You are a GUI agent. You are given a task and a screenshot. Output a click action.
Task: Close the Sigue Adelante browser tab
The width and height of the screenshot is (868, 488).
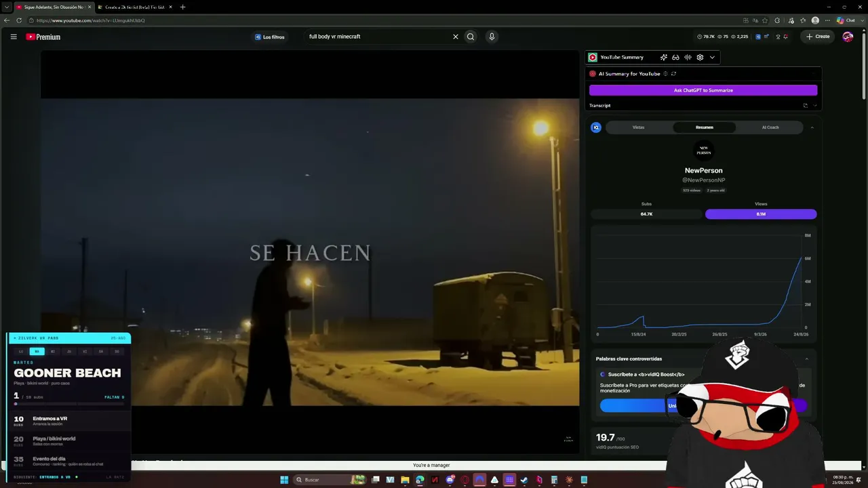89,7
